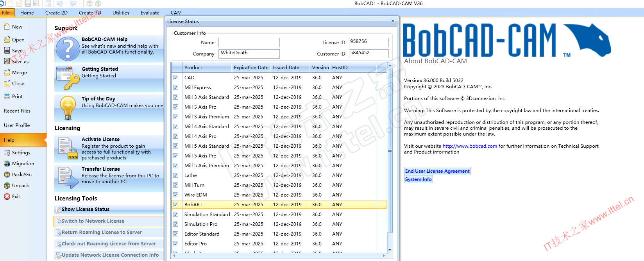Click Show License Status
644x261 pixels.
109,209
